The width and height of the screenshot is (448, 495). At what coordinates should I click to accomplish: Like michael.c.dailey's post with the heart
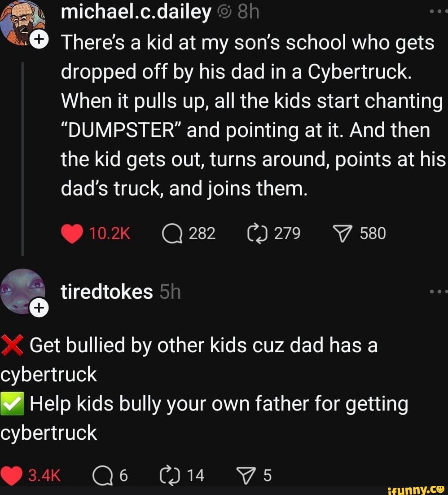72,234
